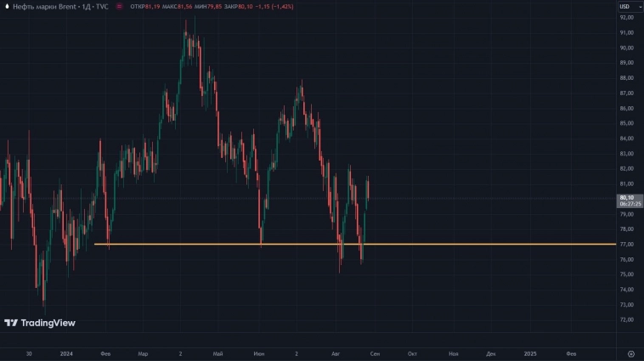The width and height of the screenshot is (644, 361).
Task: Click the '92,00' price axis label
Action: point(626,18)
